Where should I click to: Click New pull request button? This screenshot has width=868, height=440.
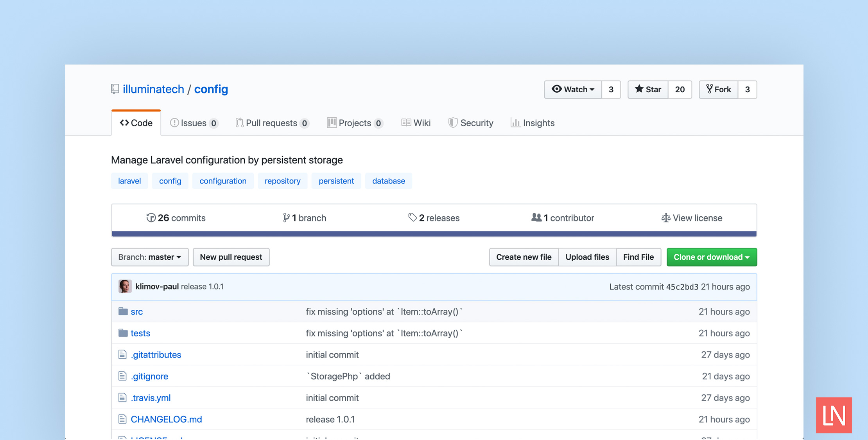point(231,257)
